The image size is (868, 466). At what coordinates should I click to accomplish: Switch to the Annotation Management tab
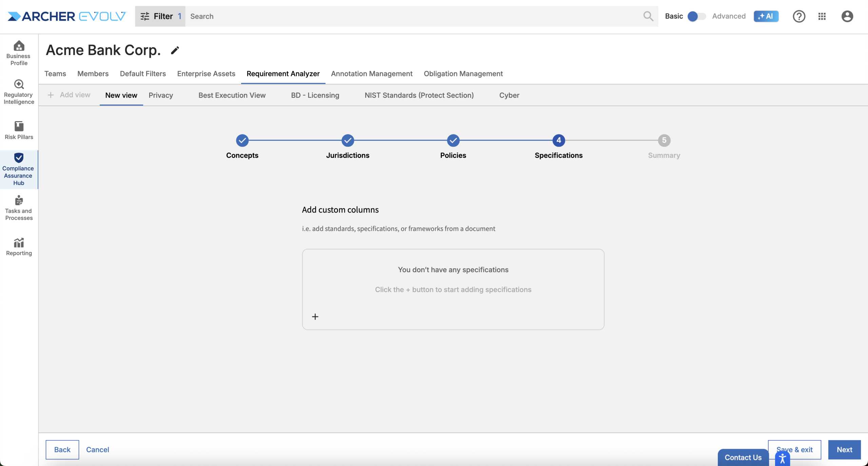371,74
